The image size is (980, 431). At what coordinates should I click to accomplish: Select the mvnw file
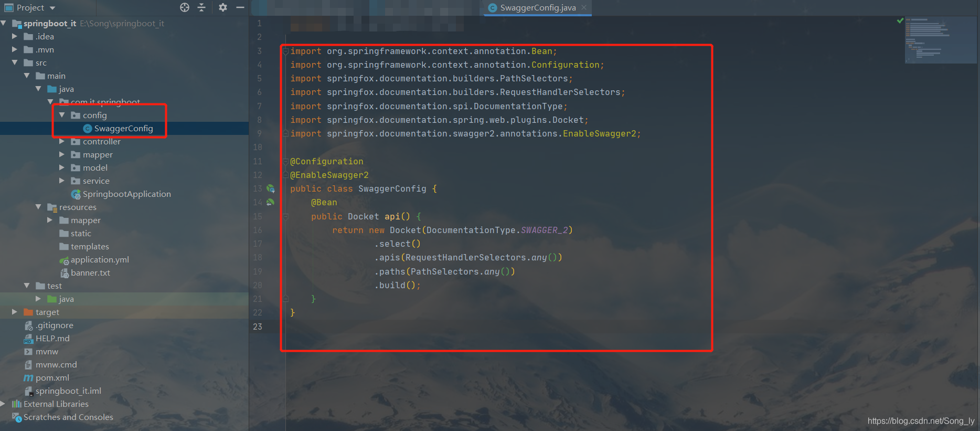47,352
